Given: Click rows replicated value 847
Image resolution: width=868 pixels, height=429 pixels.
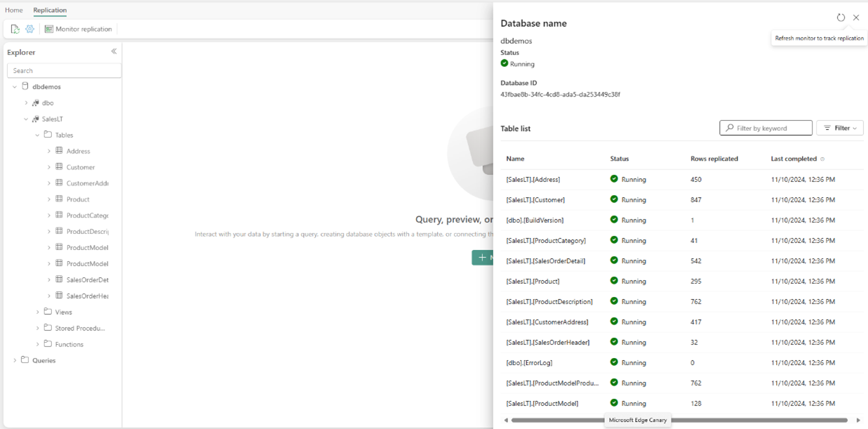Looking at the screenshot, I should pyautogui.click(x=697, y=200).
